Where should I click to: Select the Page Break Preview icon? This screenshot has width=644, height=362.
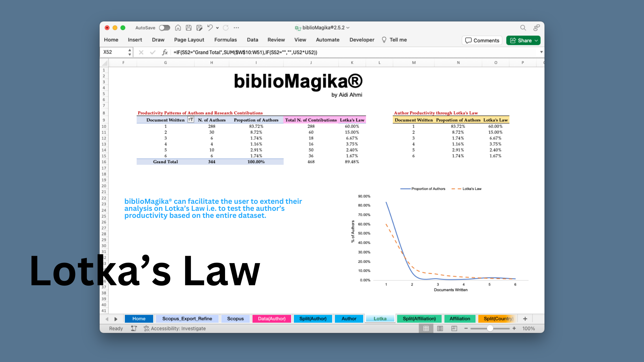pyautogui.click(x=454, y=328)
